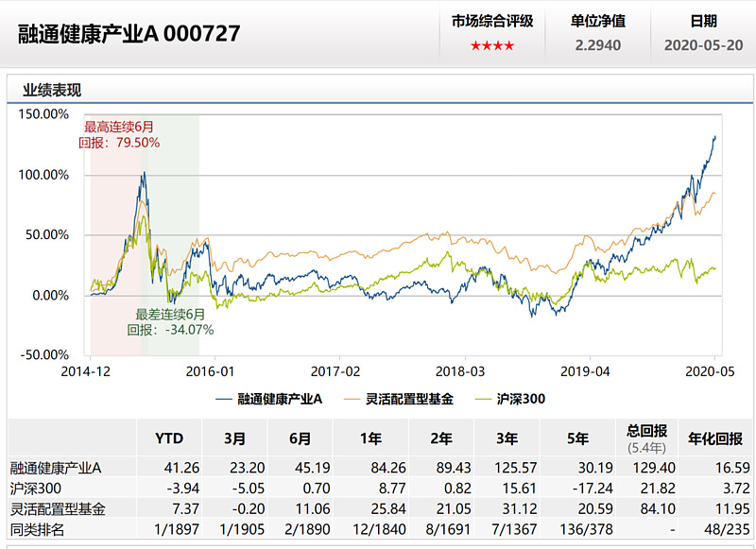Click the 2年 column header
This screenshot has height=549, width=756.
click(x=441, y=438)
